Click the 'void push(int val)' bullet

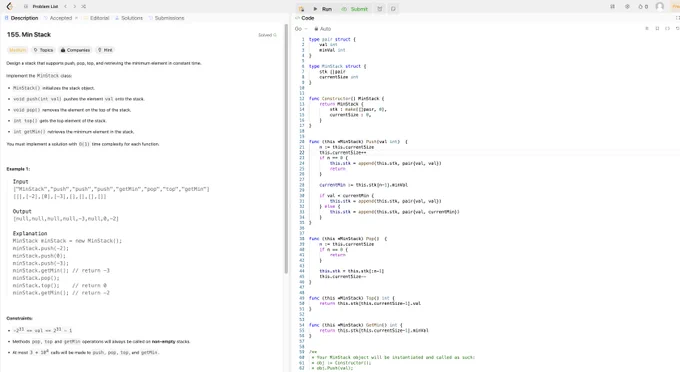pos(78,99)
